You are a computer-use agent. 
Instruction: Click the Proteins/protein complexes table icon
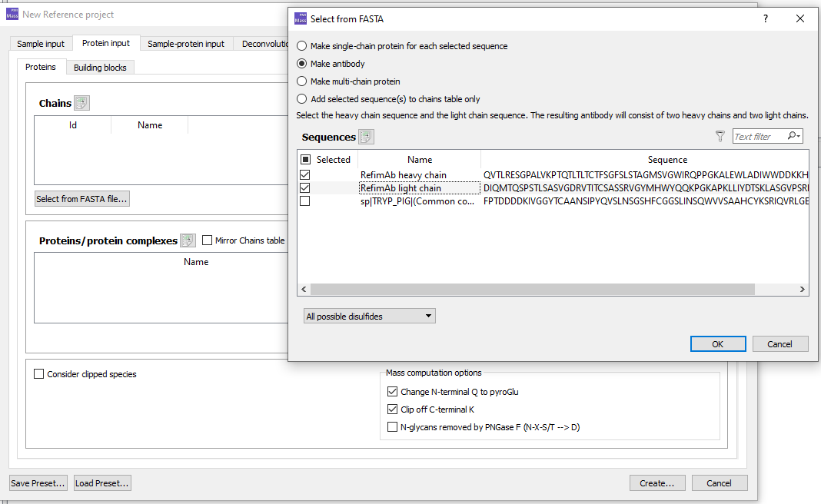188,240
